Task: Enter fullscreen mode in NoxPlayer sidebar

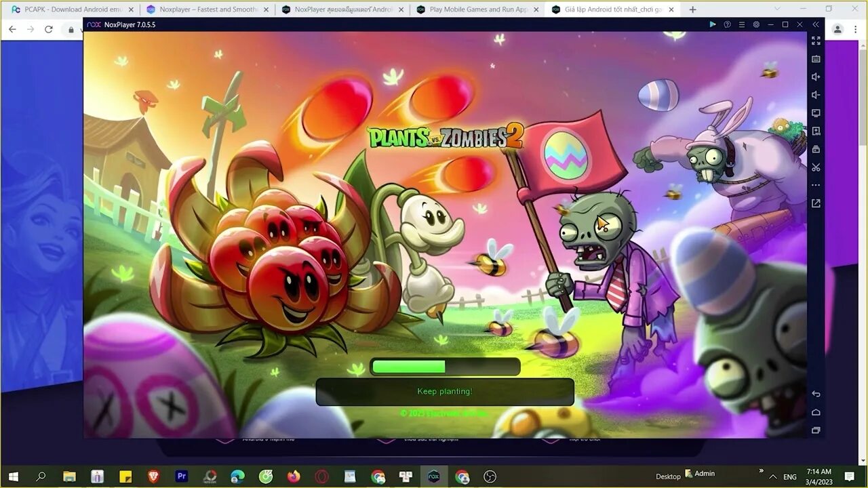Action: click(816, 41)
